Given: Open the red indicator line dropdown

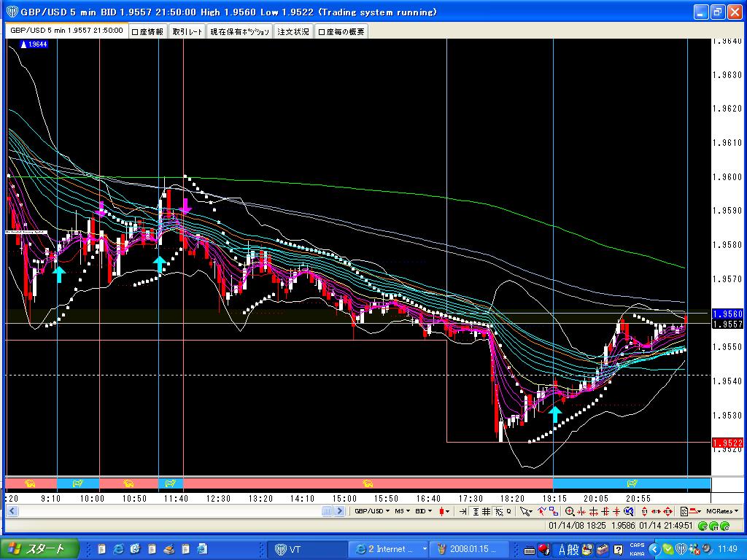Looking at the screenshot, I should coord(695,511).
